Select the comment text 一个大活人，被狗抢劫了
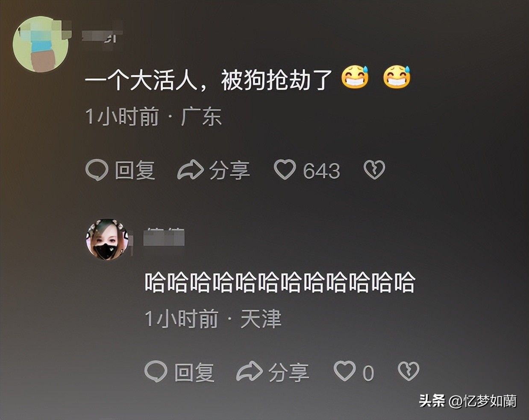This screenshot has height=420, width=529. coord(209,79)
